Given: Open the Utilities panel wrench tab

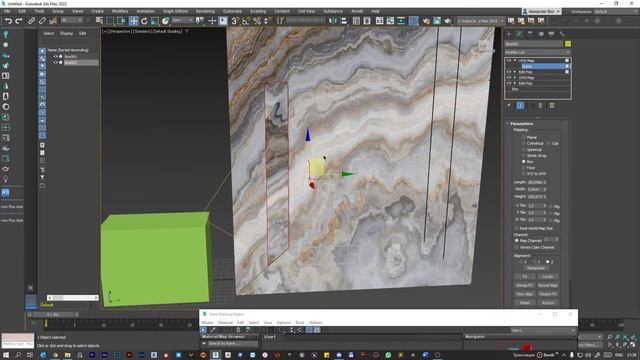Looking at the screenshot, I should (562, 34).
